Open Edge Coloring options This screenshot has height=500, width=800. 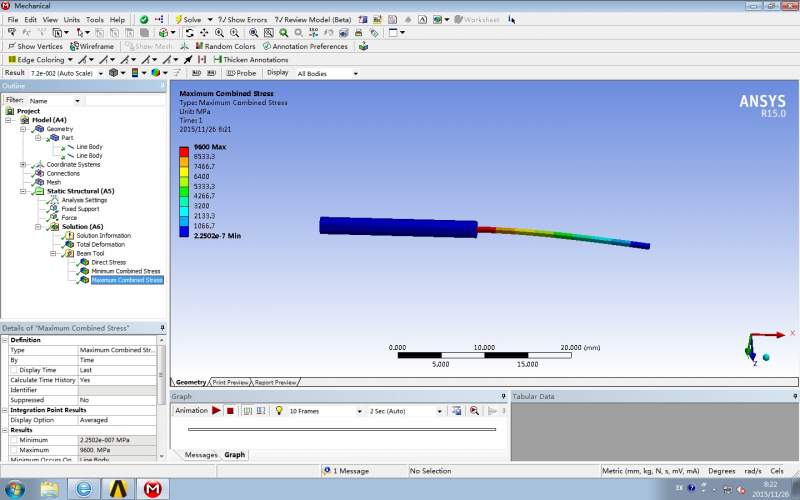[x=39, y=59]
